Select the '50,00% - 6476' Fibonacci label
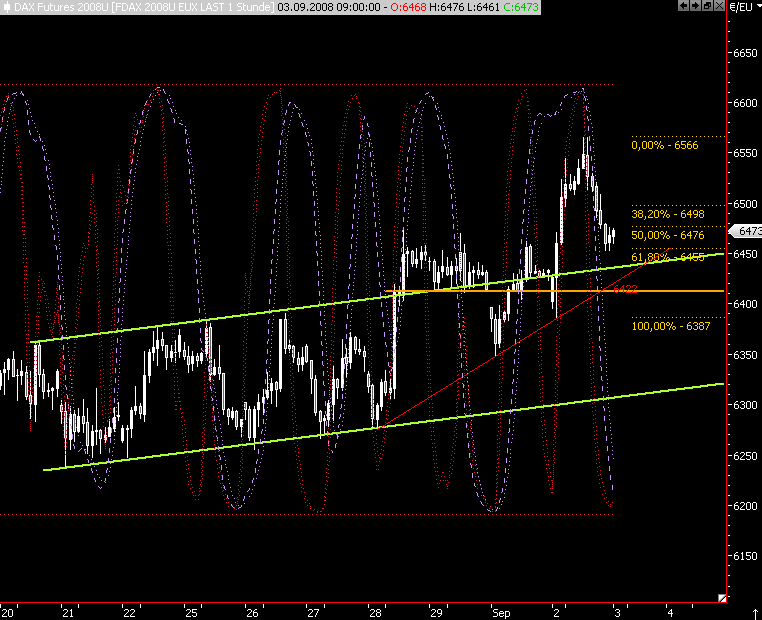 tap(667, 235)
